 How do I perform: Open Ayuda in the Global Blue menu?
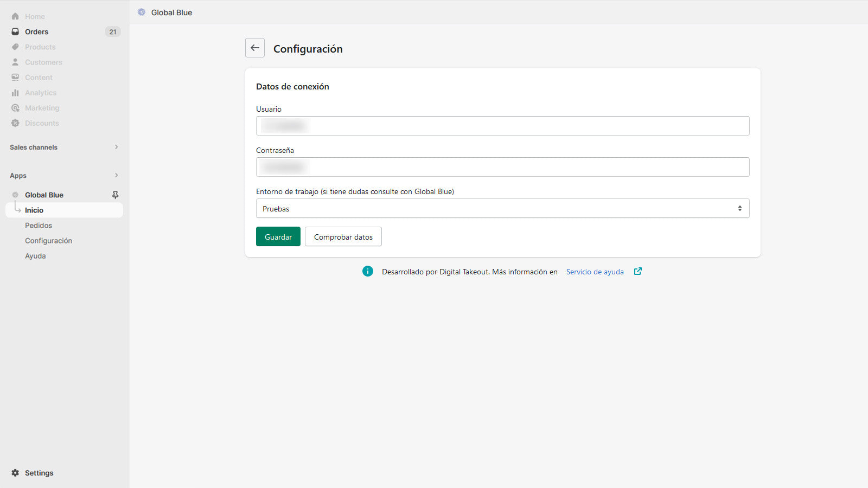coord(35,256)
